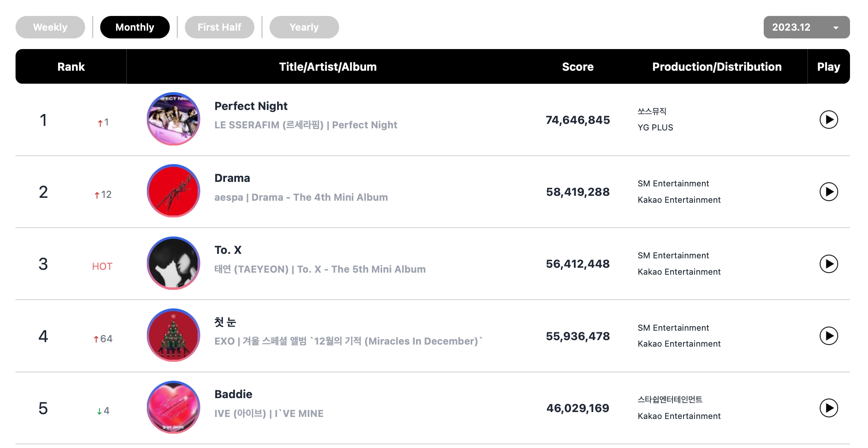This screenshot has height=448, width=868.
Task: Play Perfect Night by LE SSERAFIM
Action: pyautogui.click(x=829, y=120)
